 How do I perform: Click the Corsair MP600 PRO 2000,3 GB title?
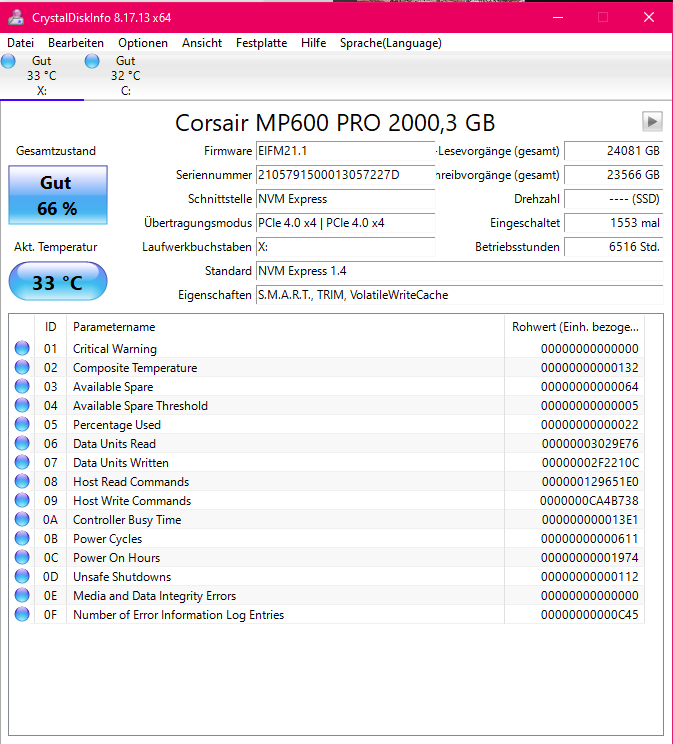[x=335, y=123]
